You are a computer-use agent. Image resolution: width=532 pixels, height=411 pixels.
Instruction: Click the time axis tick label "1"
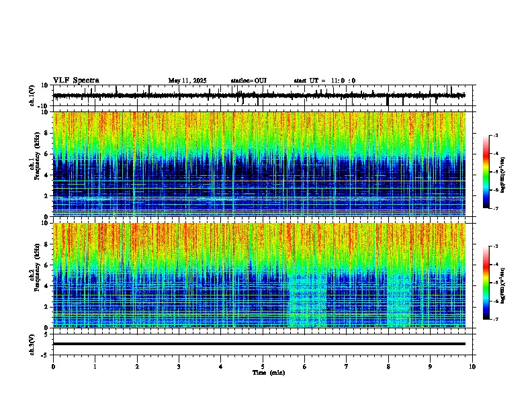click(x=95, y=367)
